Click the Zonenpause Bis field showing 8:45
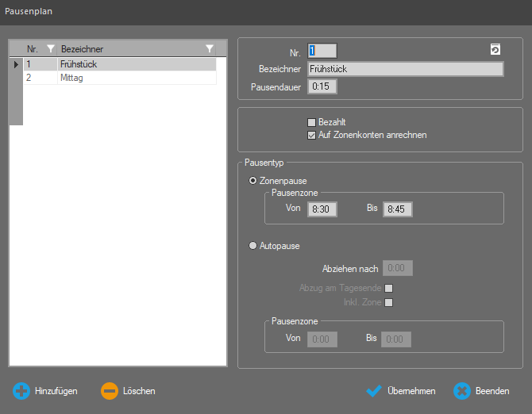This screenshot has width=532, height=414. click(397, 209)
